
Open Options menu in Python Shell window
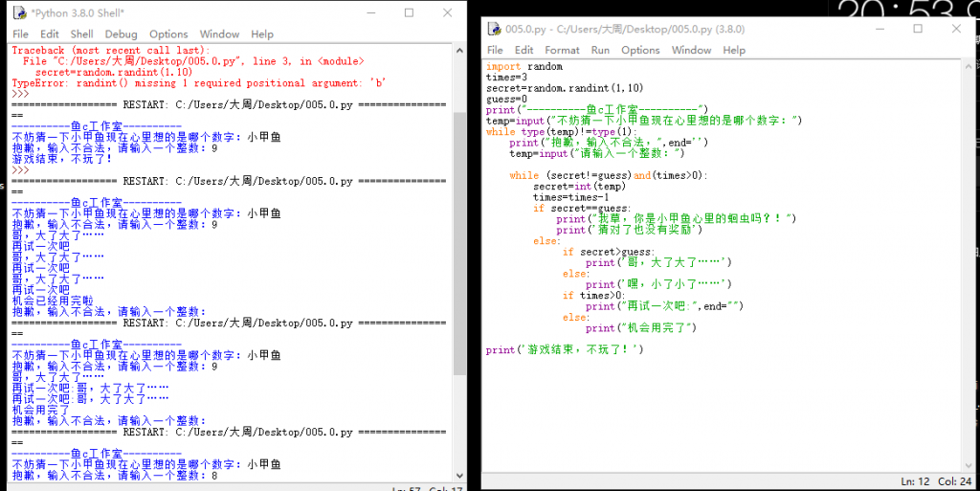(x=168, y=33)
